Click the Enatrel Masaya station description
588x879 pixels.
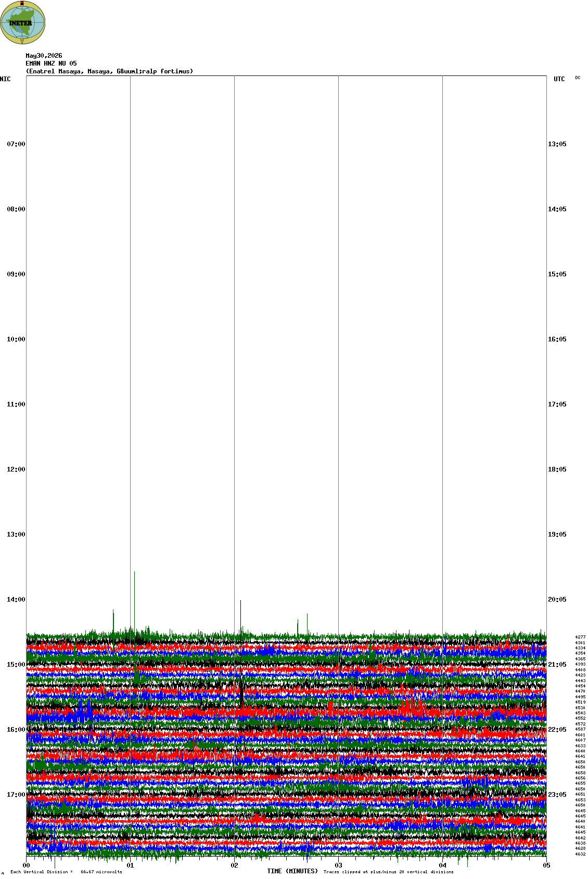(109, 71)
